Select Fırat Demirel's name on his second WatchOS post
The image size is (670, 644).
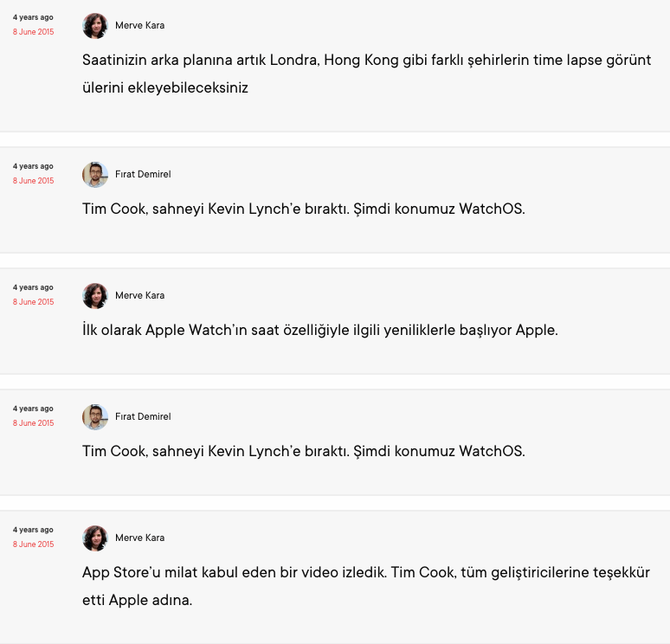coord(143,417)
